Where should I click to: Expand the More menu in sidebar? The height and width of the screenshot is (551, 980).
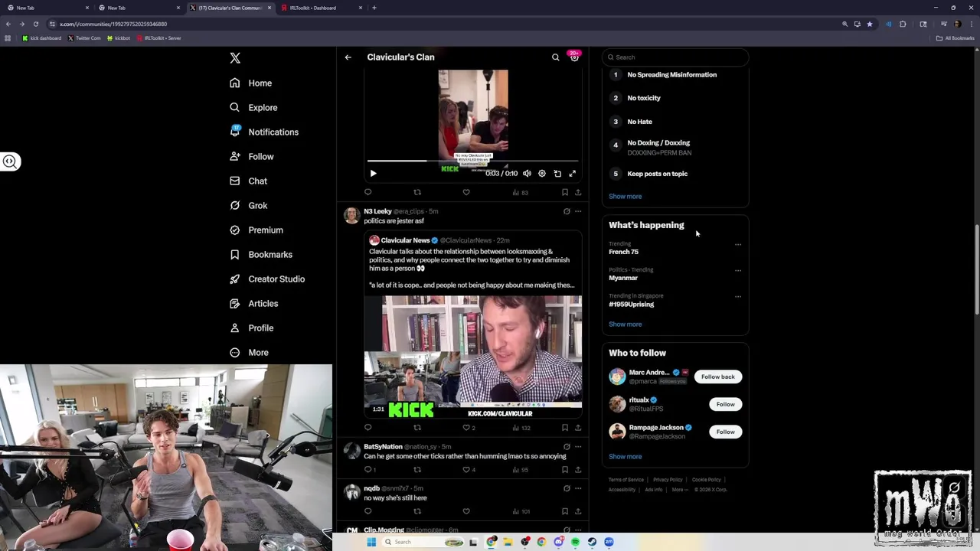point(250,352)
